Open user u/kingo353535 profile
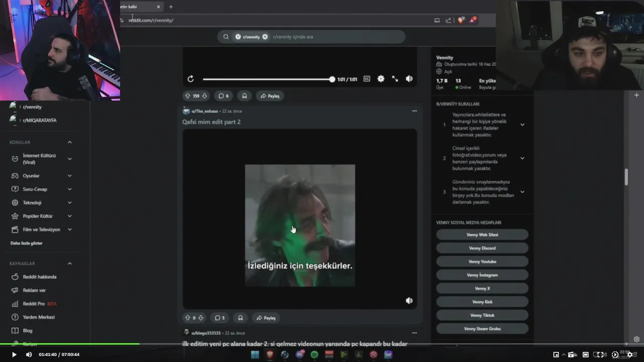The image size is (644, 362). [x=205, y=333]
